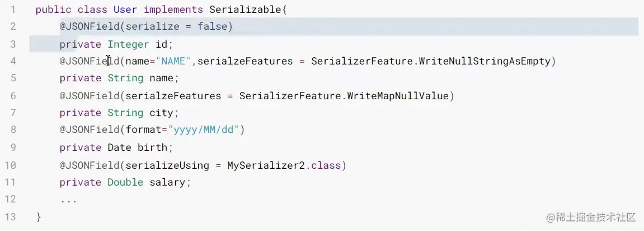Click the User class name
Image resolution: width=644 pixels, height=231 pixels.
pos(125,10)
